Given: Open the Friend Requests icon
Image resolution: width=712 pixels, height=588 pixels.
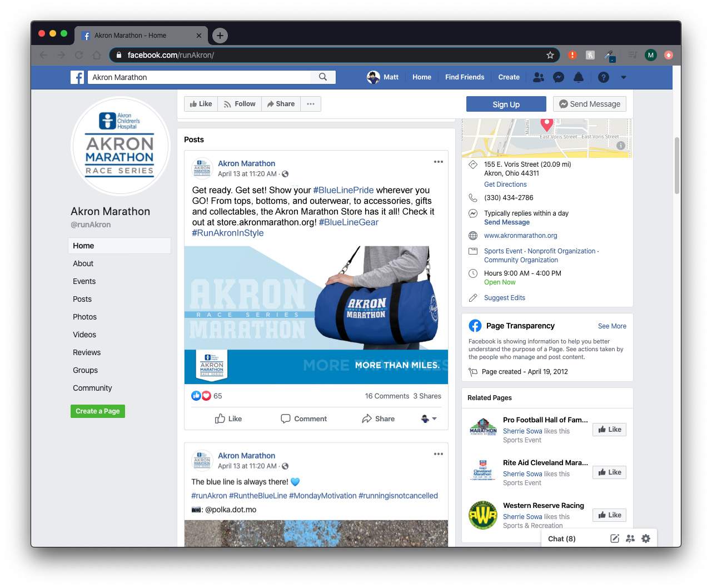Looking at the screenshot, I should [539, 77].
